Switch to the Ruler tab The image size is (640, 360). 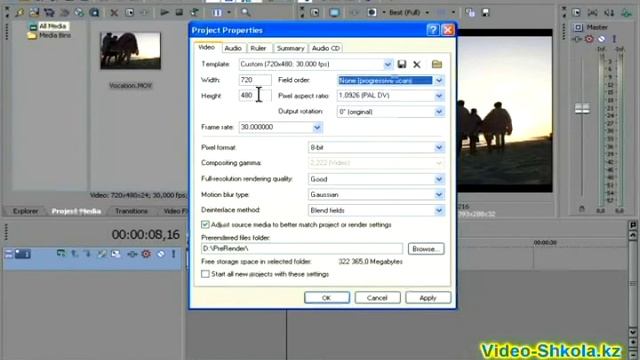click(x=258, y=48)
